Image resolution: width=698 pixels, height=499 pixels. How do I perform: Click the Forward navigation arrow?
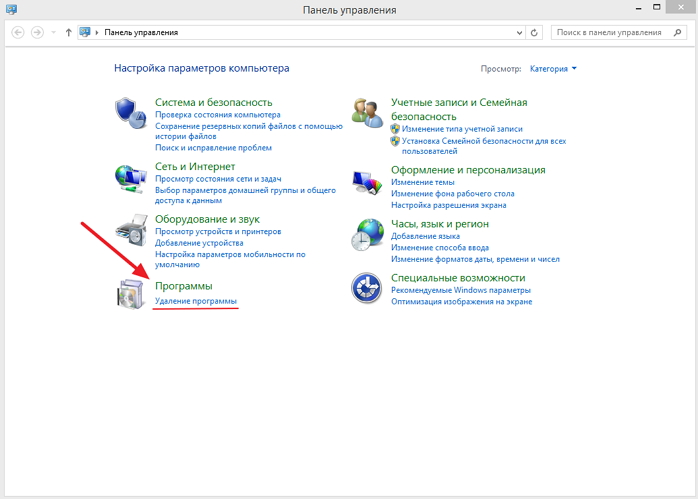tap(37, 32)
